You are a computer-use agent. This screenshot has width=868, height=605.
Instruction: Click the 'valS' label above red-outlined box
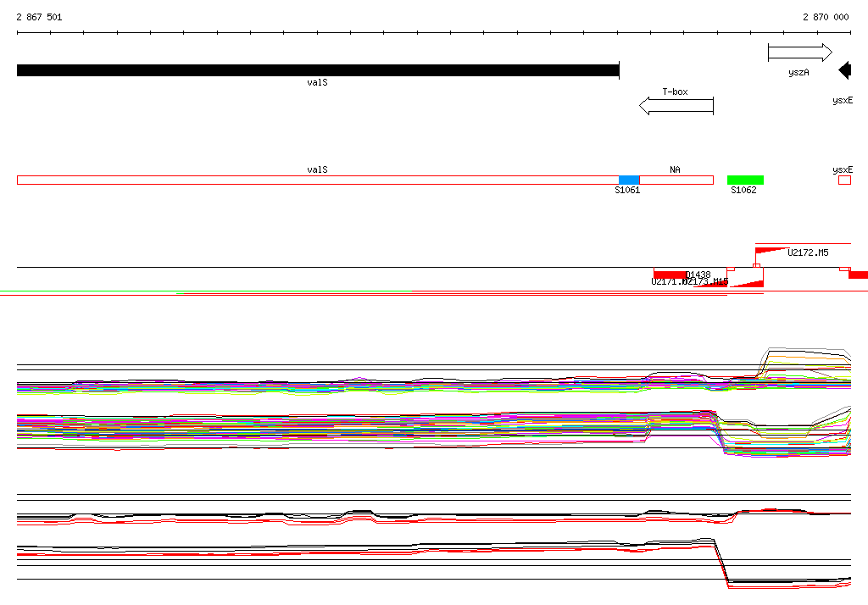(x=317, y=169)
